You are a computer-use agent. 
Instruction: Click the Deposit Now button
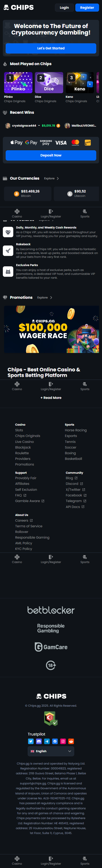[51, 155]
